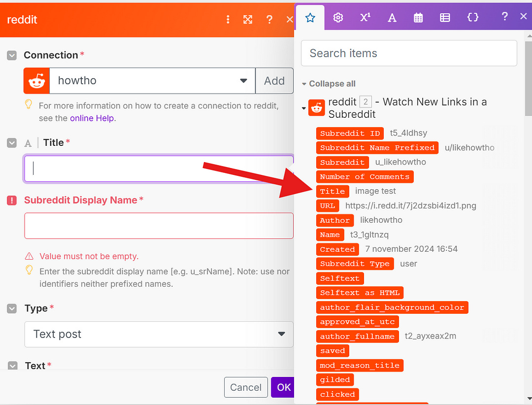Image resolution: width=532 pixels, height=405 pixels.
Task: Insert the author_fullname variable
Action: pyautogui.click(x=358, y=337)
